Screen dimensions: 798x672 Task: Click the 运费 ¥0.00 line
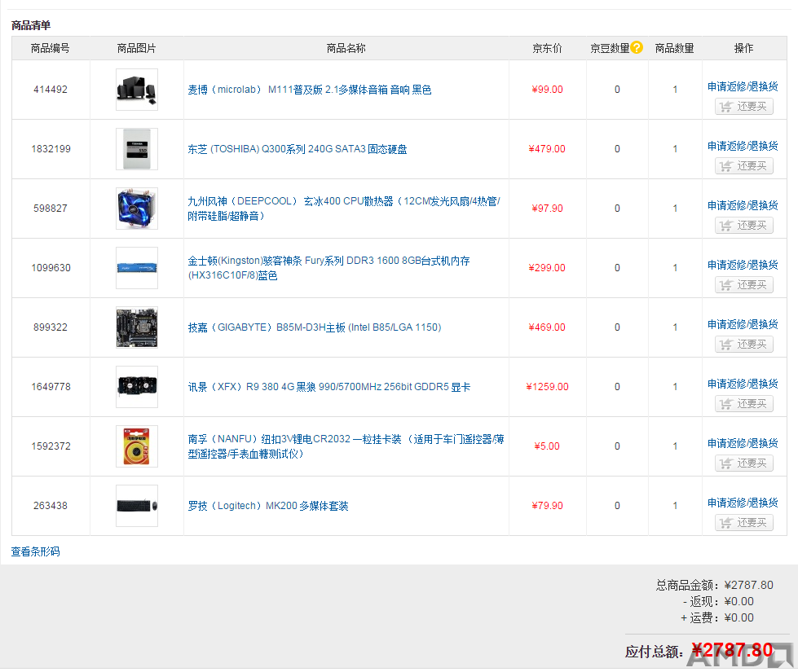point(717,618)
